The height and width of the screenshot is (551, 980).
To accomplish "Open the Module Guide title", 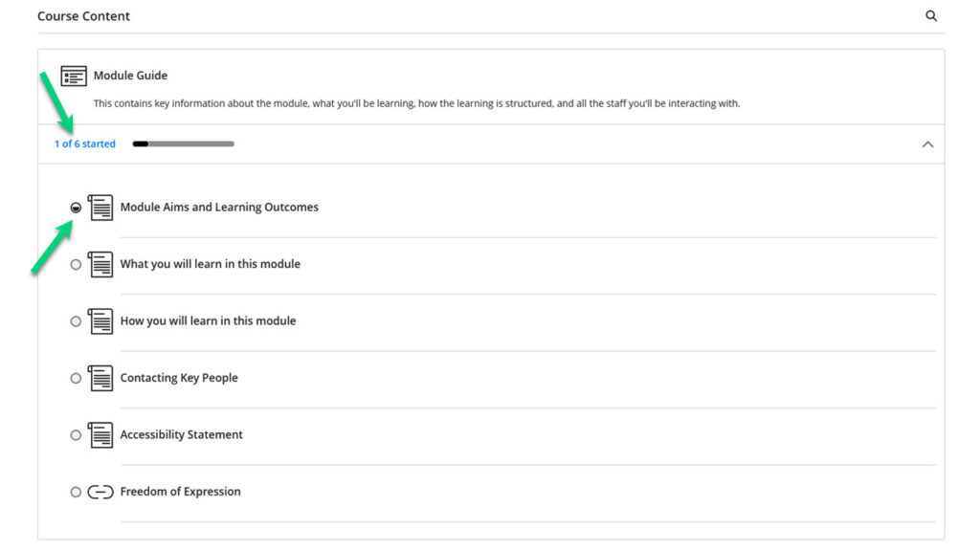I will pos(130,76).
